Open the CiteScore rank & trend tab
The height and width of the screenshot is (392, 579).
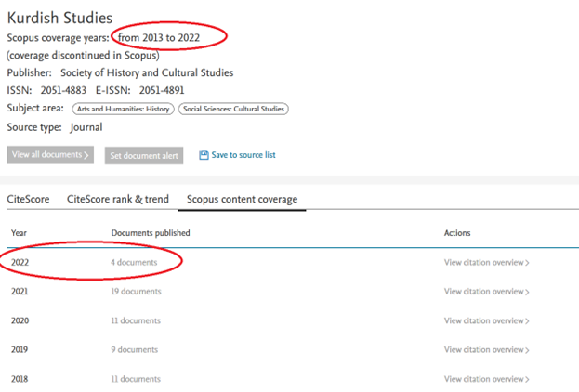[117, 199]
